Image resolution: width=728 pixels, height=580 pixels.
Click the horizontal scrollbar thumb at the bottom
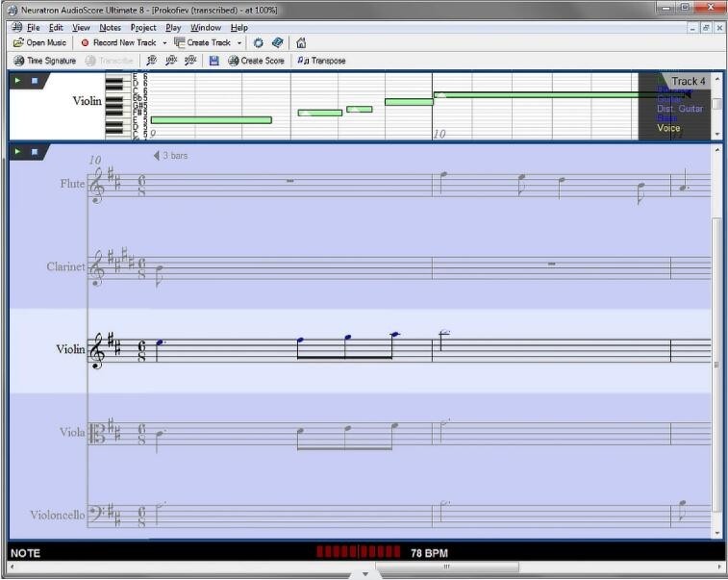click(446, 567)
